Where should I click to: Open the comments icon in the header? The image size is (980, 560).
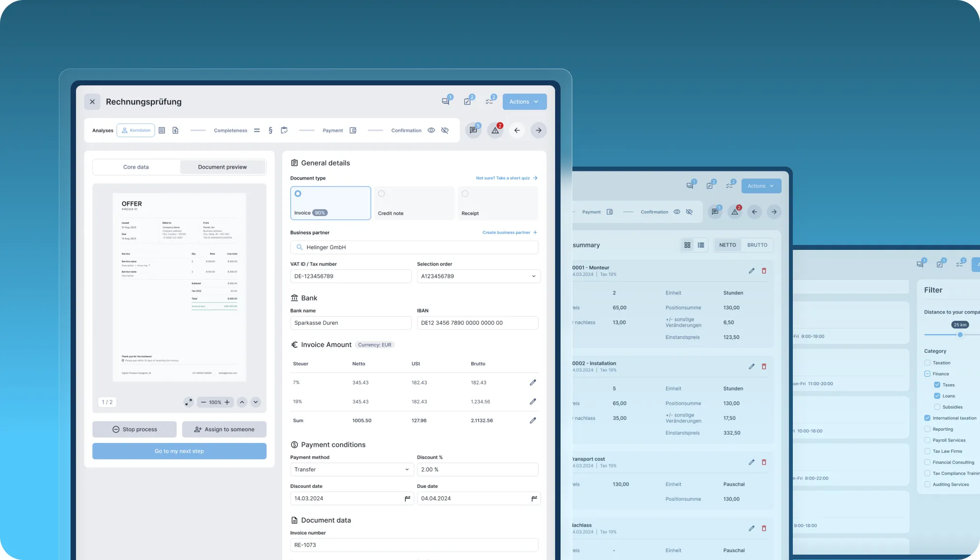pos(446,101)
